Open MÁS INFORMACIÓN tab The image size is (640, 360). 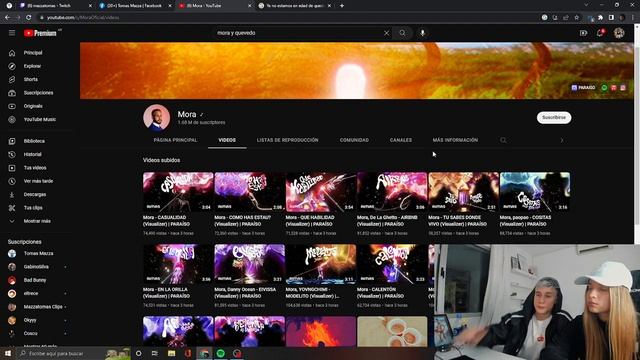[x=455, y=140]
